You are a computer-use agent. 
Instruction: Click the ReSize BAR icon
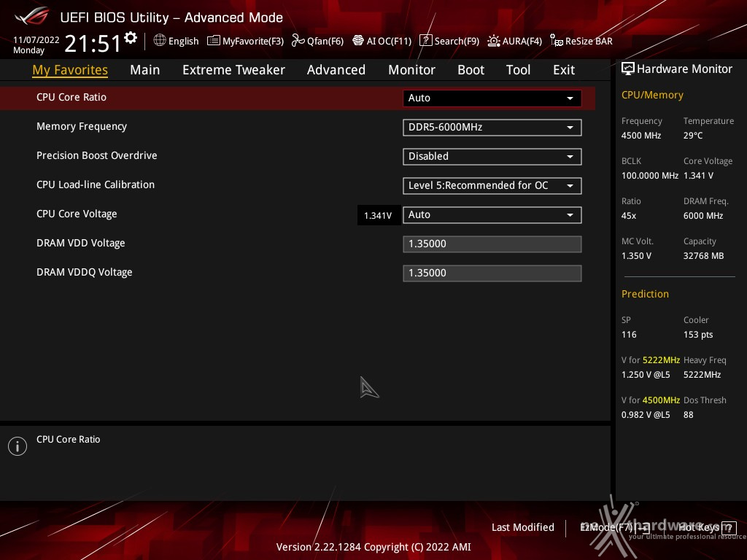tap(557, 41)
